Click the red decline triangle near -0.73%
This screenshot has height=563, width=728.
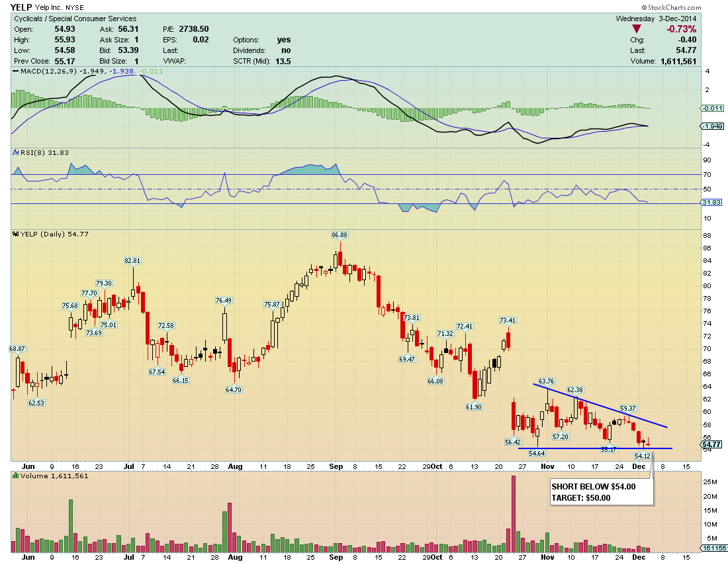coord(637,29)
